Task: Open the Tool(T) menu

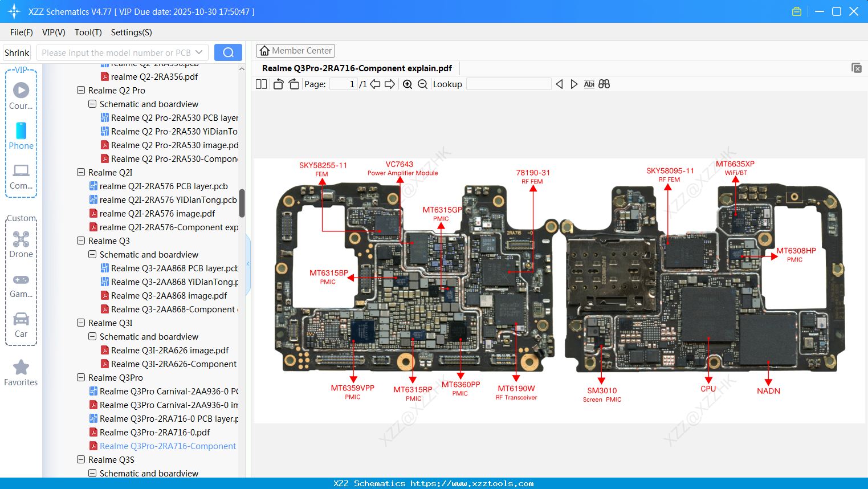Action: 88,32
